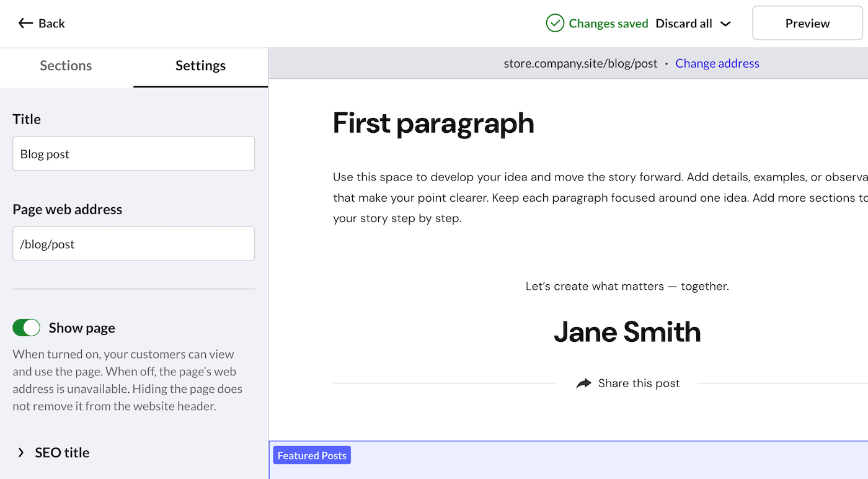The width and height of the screenshot is (868, 479).
Task: Open the Change address link
Action: [x=717, y=63]
